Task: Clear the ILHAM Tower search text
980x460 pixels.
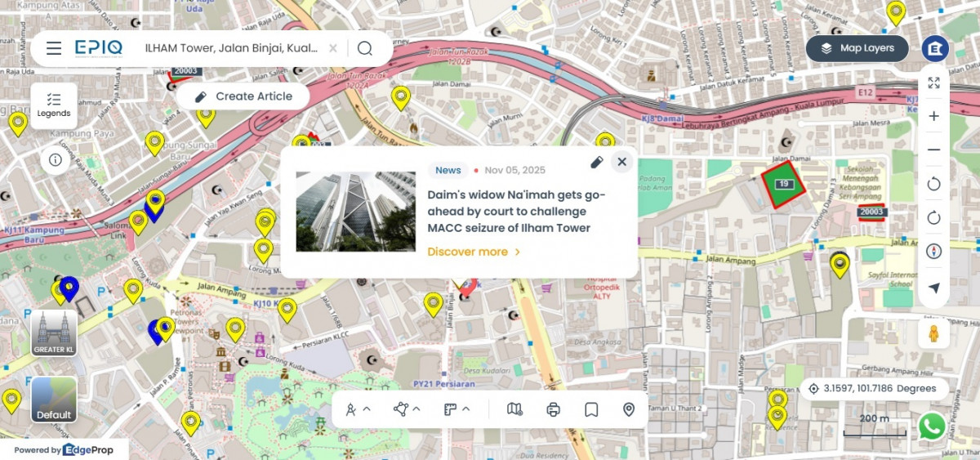Action: [x=333, y=48]
